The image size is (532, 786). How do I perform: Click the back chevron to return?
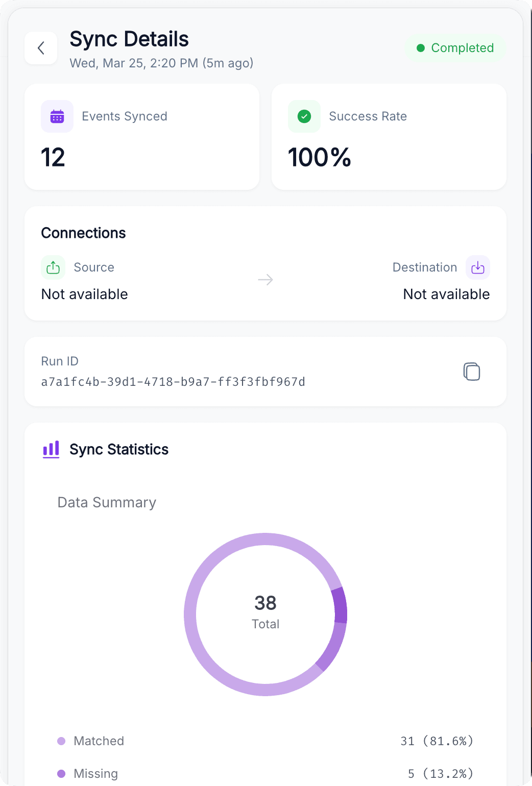[x=40, y=47]
